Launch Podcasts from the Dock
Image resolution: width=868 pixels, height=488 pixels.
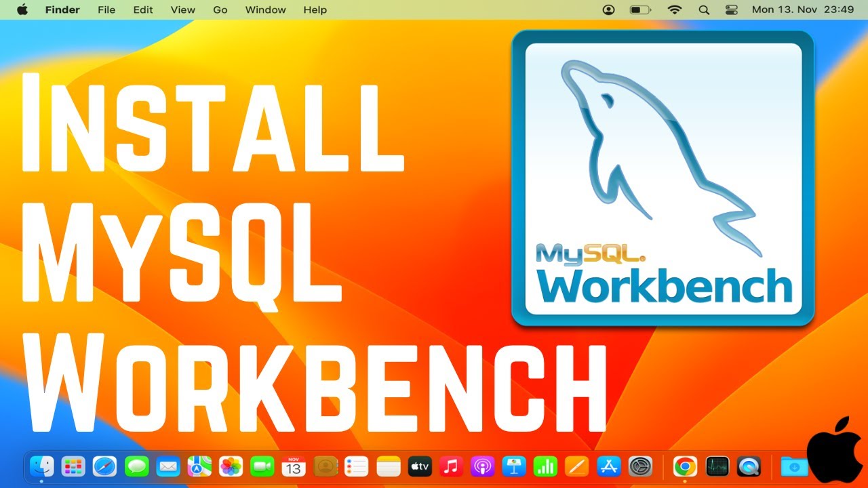483,466
